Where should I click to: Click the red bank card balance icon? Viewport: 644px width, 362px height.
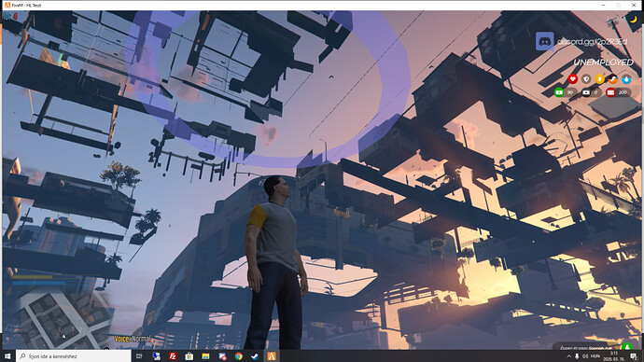coord(610,92)
